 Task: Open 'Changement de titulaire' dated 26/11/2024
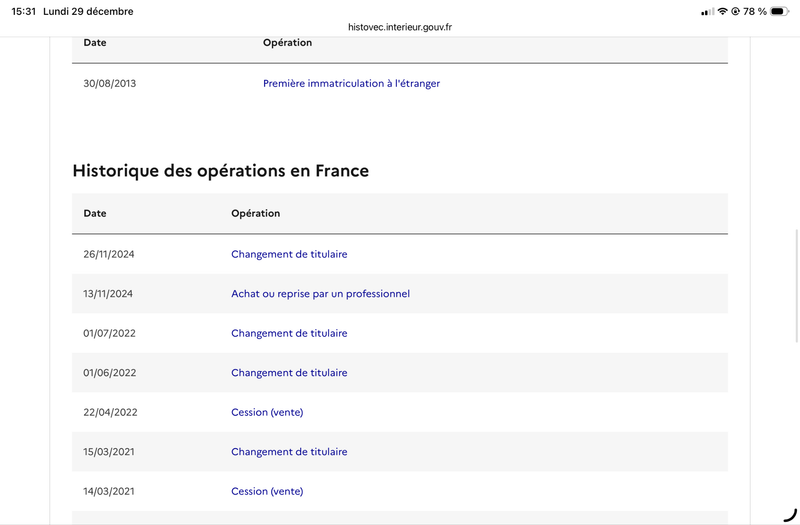(x=289, y=254)
